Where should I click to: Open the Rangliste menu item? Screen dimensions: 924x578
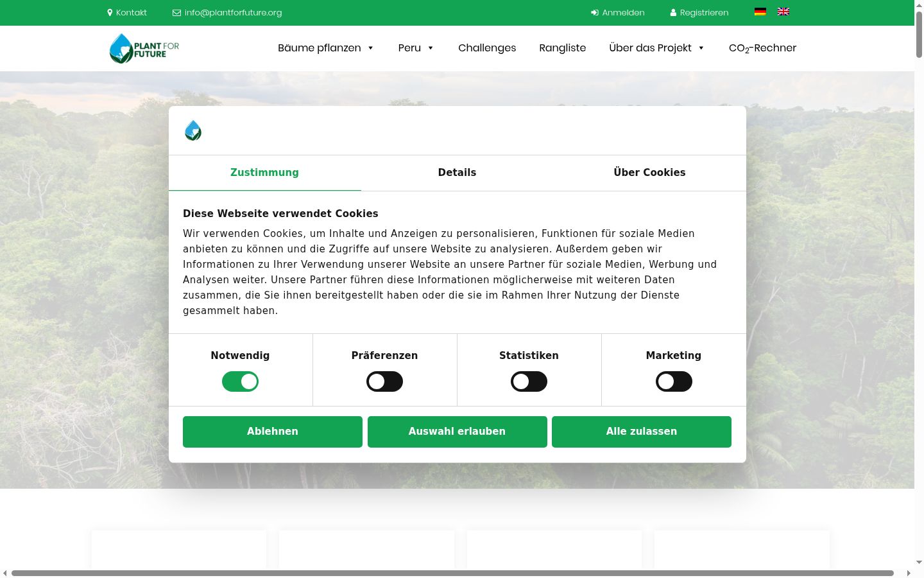click(x=563, y=48)
